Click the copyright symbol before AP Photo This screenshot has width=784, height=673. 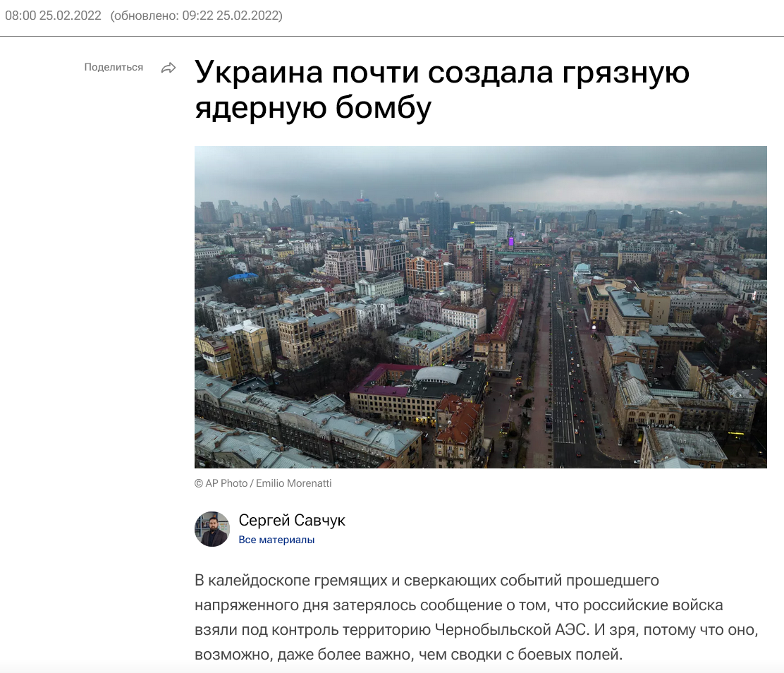(x=198, y=483)
